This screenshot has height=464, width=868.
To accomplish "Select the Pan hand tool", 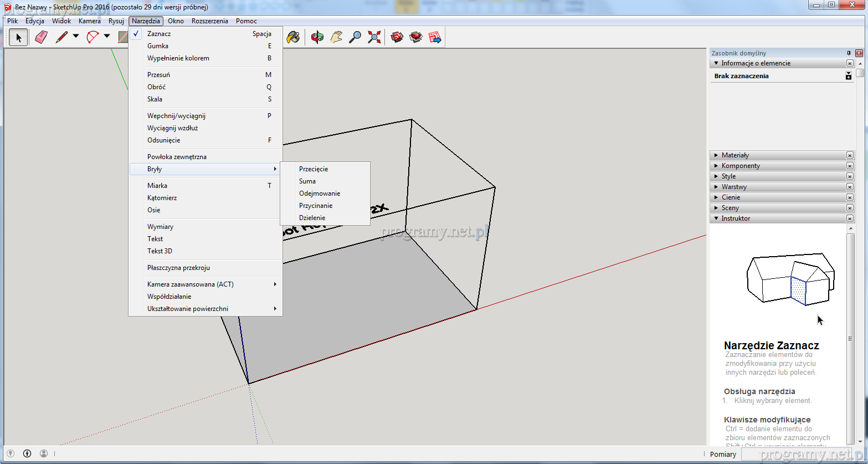I will (x=336, y=37).
